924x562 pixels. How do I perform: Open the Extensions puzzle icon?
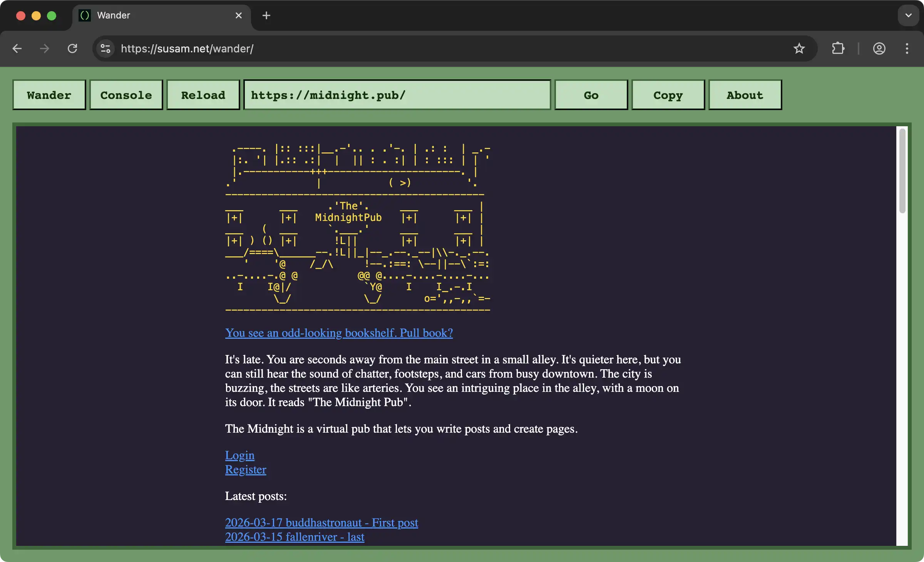(x=838, y=49)
